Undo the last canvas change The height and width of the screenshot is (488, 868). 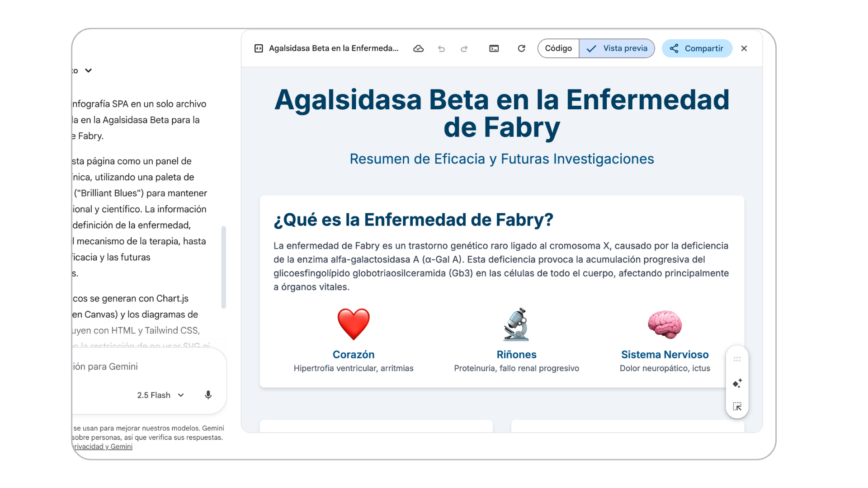tap(441, 48)
